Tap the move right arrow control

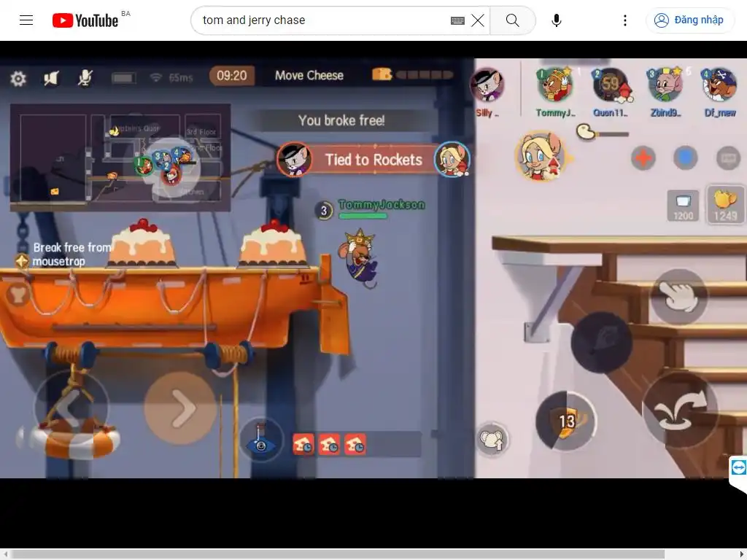click(180, 408)
